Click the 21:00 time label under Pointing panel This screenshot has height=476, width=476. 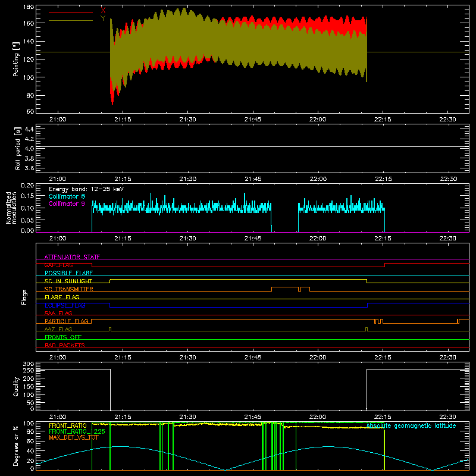[x=58, y=120]
